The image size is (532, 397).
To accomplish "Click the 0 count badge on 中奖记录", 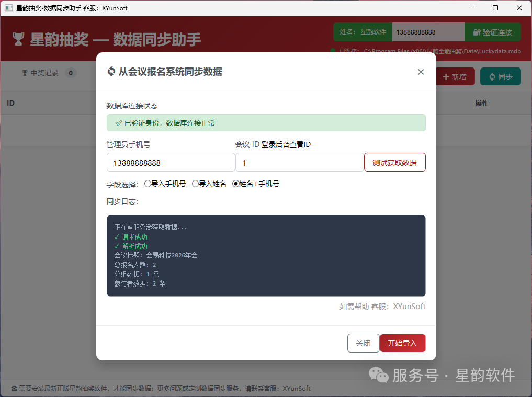I will click(71, 73).
